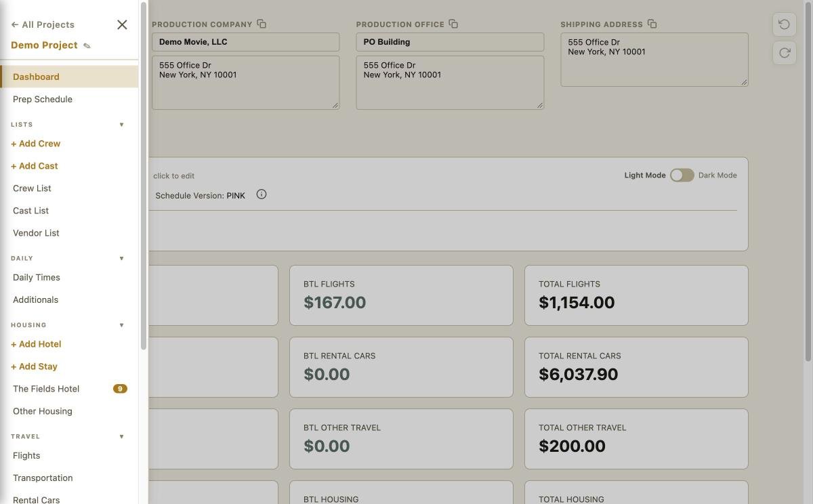Click the BTL Housing card label
The width and height of the screenshot is (813, 504).
pyautogui.click(x=331, y=499)
